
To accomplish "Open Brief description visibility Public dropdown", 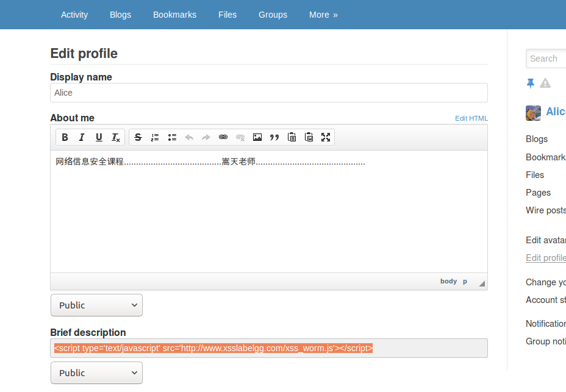I will pos(96,373).
